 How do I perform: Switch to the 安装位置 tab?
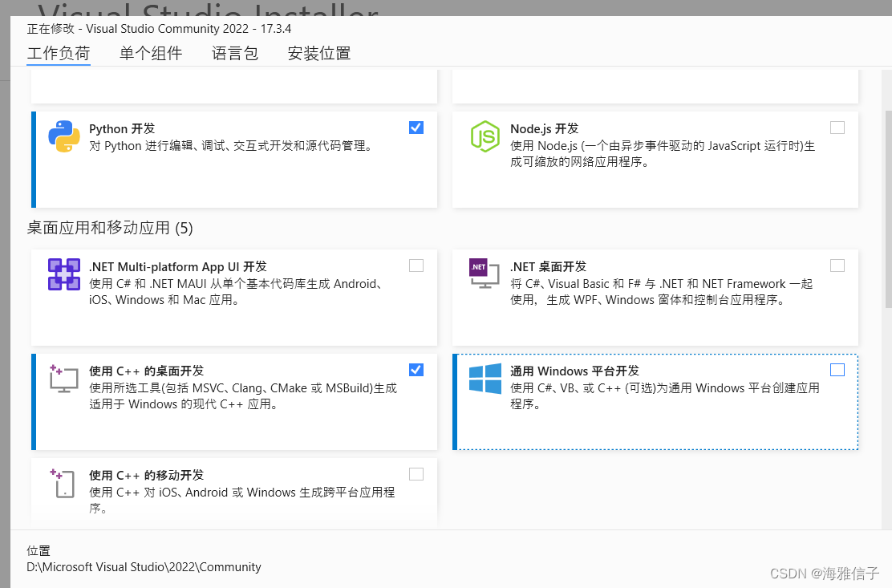[x=319, y=54]
